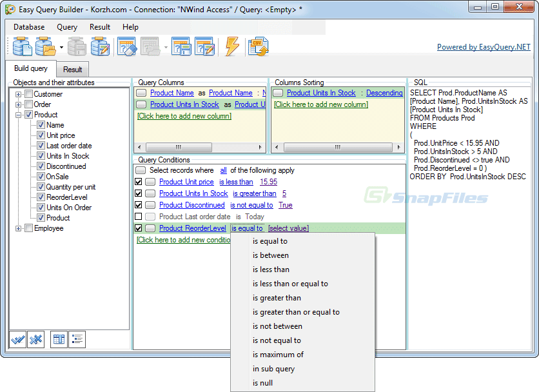Click the check all attributes double-checkmark button
This screenshot has width=539, height=392.
[18, 340]
